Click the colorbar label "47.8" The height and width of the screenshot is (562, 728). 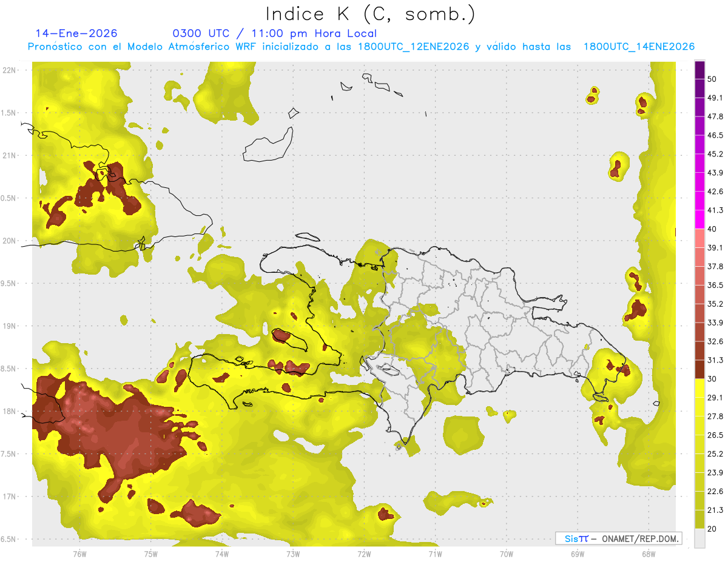(715, 116)
